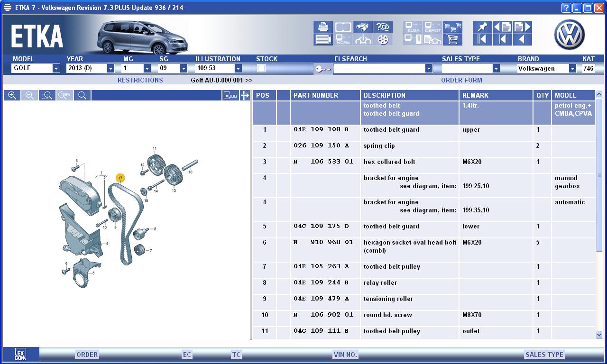The width and height of the screenshot is (607, 364).
Task: Select part number 04C 109 175 D
Action: (321, 226)
